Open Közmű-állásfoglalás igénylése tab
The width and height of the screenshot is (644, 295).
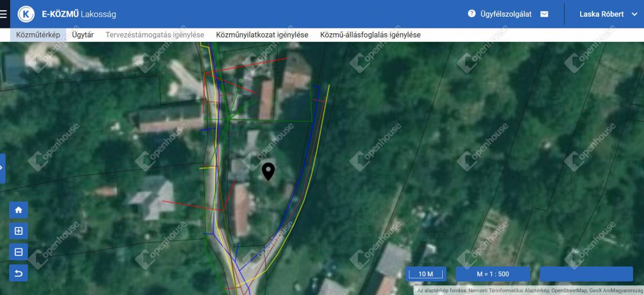pos(370,35)
